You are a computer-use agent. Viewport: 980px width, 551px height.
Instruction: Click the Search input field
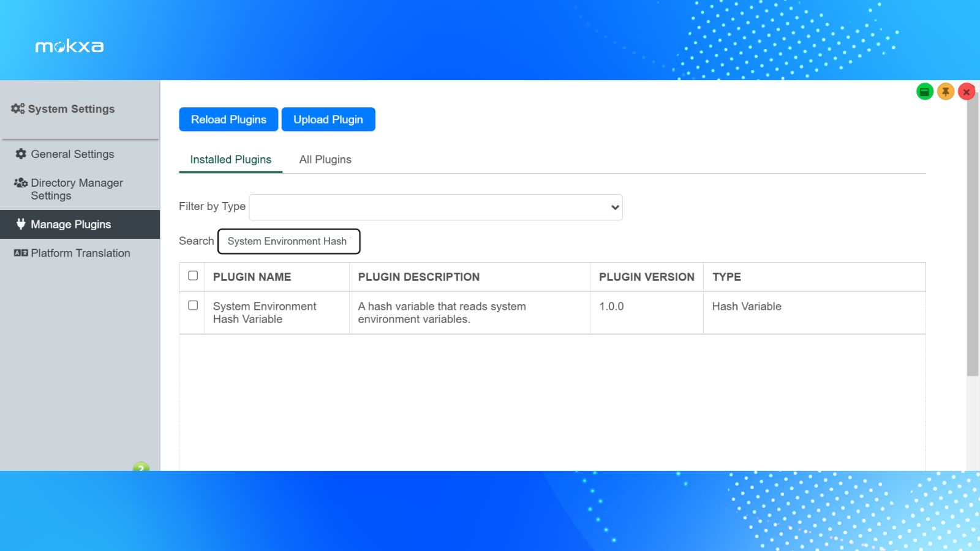(289, 241)
